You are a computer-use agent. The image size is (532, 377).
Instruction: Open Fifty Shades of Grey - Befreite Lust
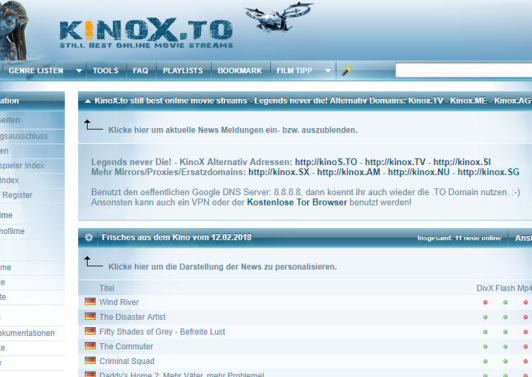click(x=162, y=332)
